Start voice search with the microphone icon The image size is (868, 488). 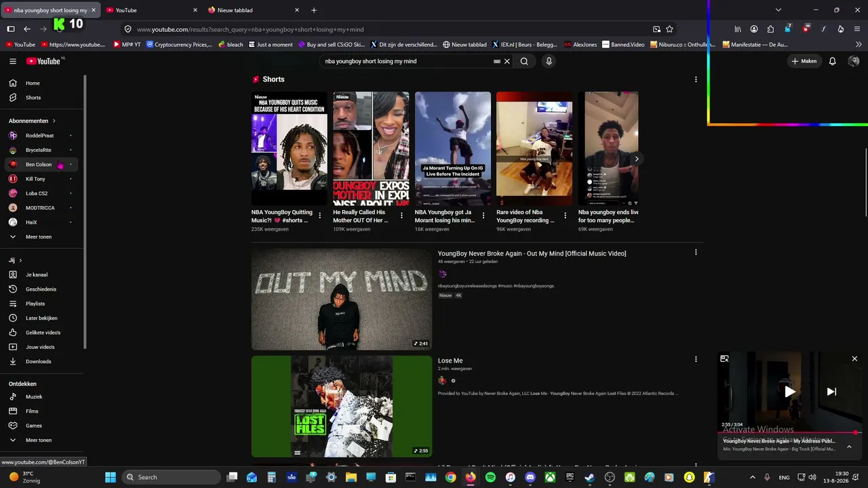pyautogui.click(x=549, y=61)
